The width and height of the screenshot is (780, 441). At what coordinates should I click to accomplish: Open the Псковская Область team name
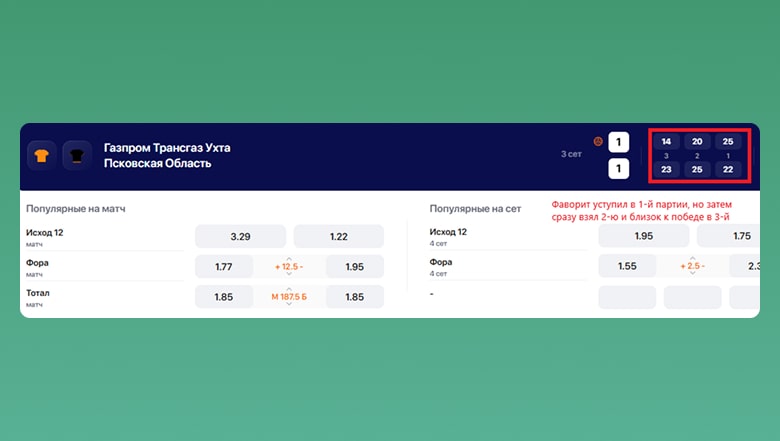(x=158, y=163)
